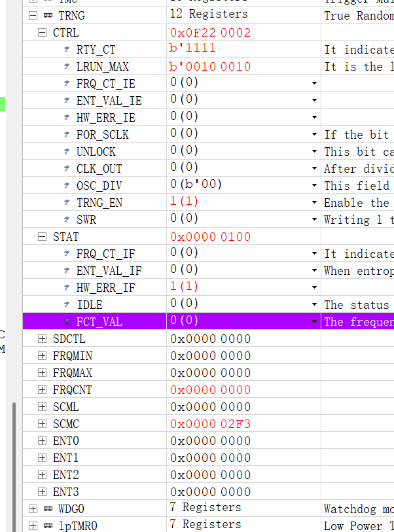
Task: Click the FRQ_CT_IE bitfield icon
Action: (x=67, y=84)
